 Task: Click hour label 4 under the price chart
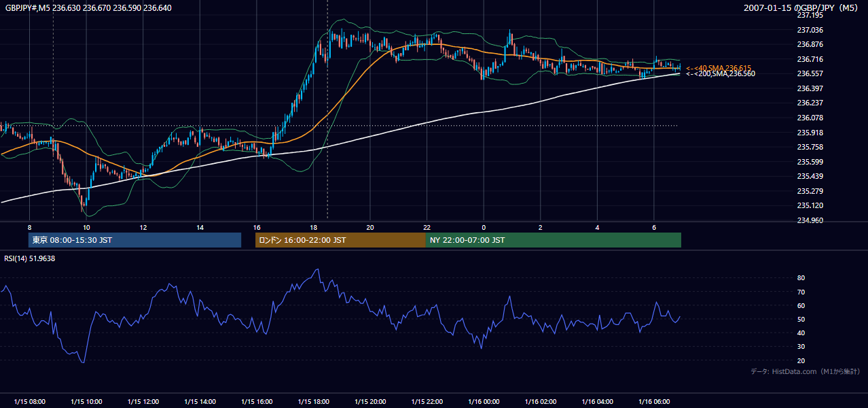pos(596,227)
